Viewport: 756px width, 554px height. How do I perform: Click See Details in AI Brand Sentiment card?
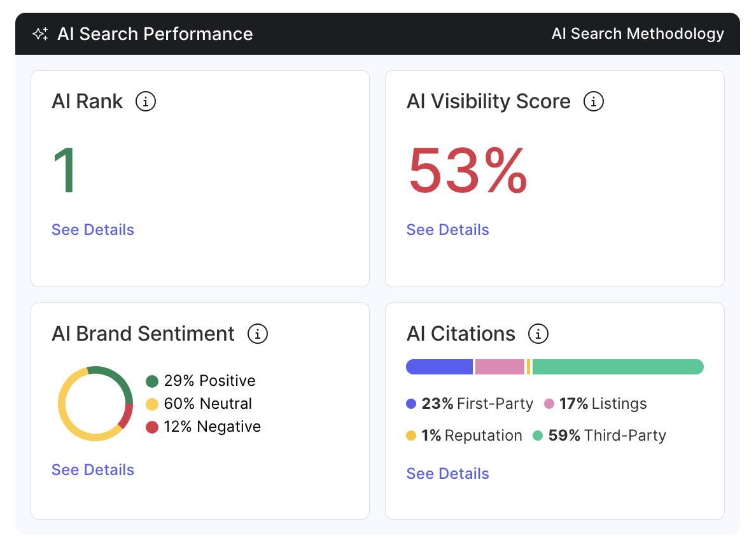[93, 470]
